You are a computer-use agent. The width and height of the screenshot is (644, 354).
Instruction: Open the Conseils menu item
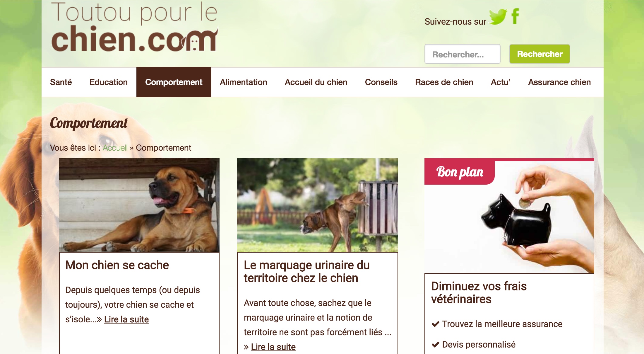point(381,82)
